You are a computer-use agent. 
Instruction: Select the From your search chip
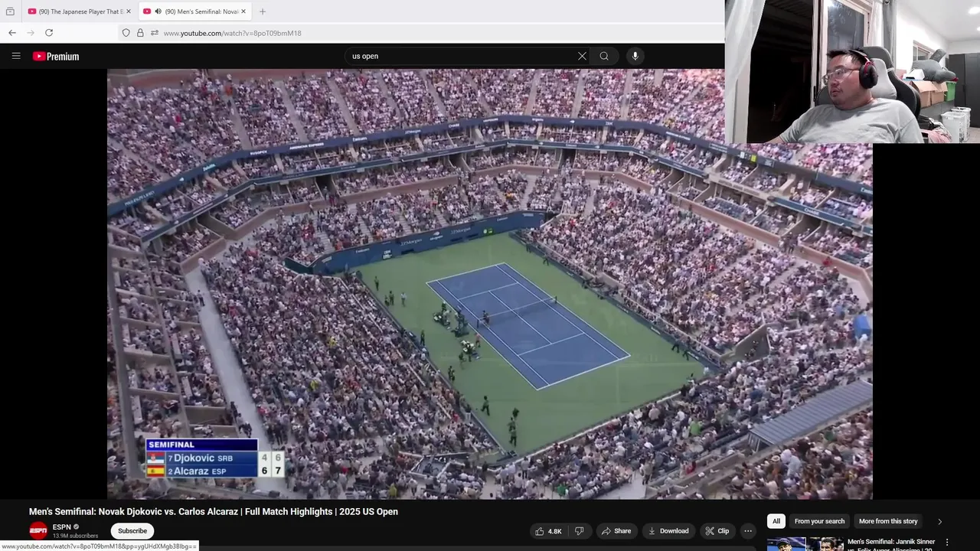[x=819, y=521]
